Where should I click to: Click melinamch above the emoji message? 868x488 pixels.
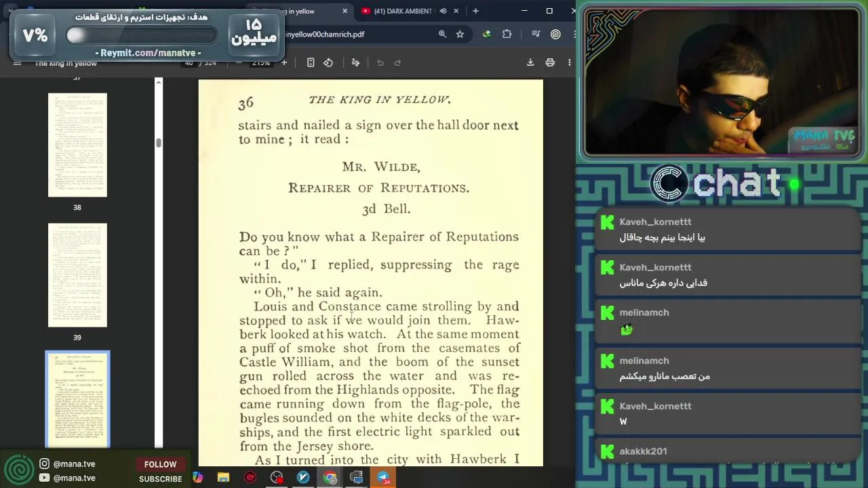coord(644,312)
